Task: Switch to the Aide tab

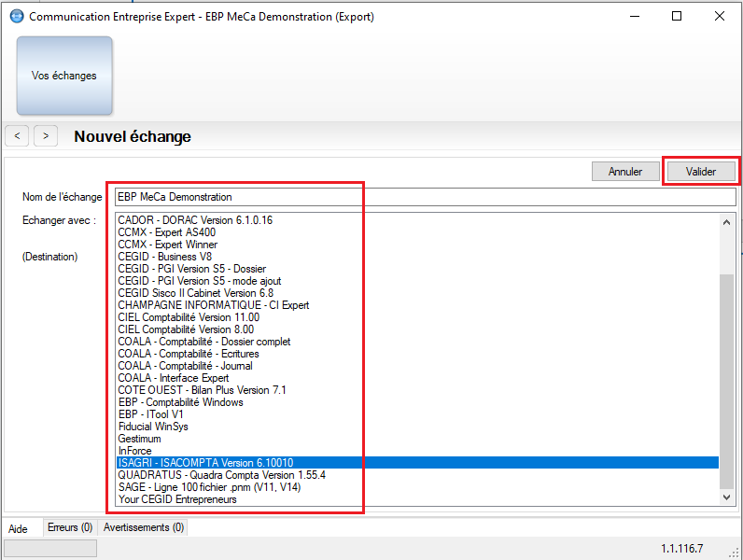Action: (18, 529)
